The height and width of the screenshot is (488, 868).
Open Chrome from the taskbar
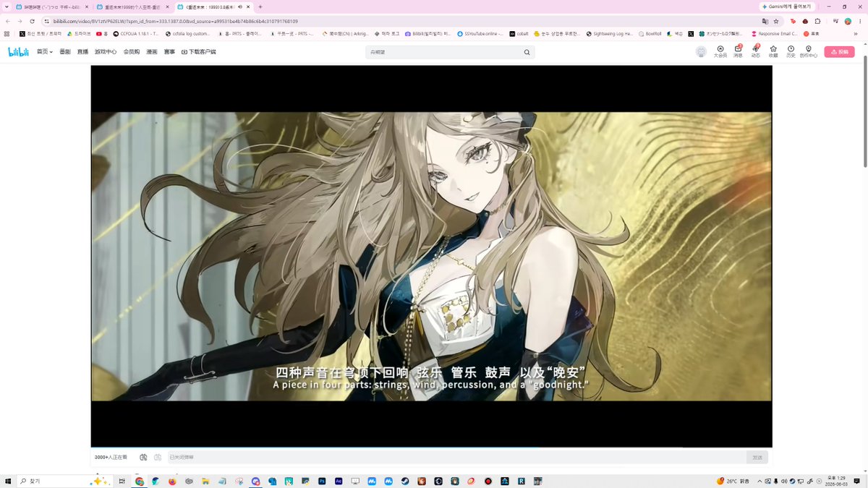click(x=140, y=481)
